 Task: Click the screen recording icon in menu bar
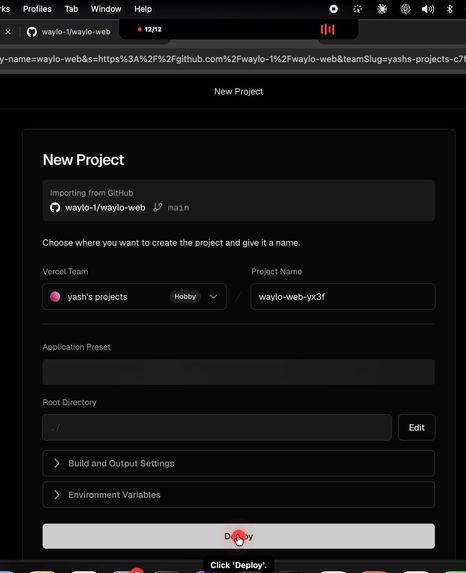click(x=333, y=9)
